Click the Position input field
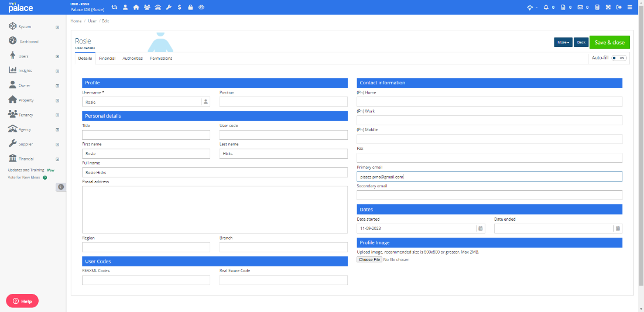 [283, 102]
